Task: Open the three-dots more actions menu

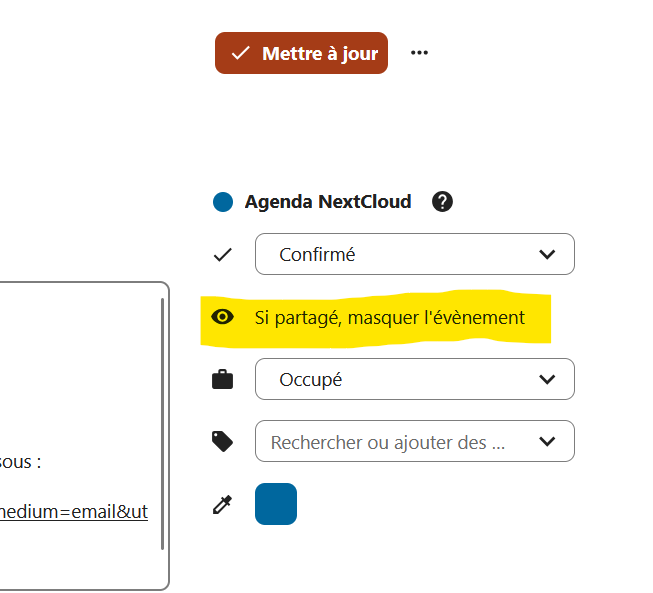Action: [419, 53]
